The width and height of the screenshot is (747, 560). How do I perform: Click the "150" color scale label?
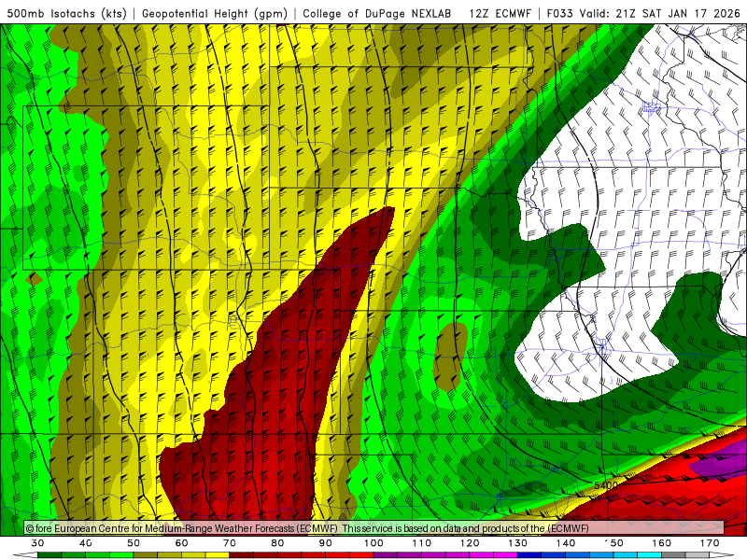click(x=614, y=543)
